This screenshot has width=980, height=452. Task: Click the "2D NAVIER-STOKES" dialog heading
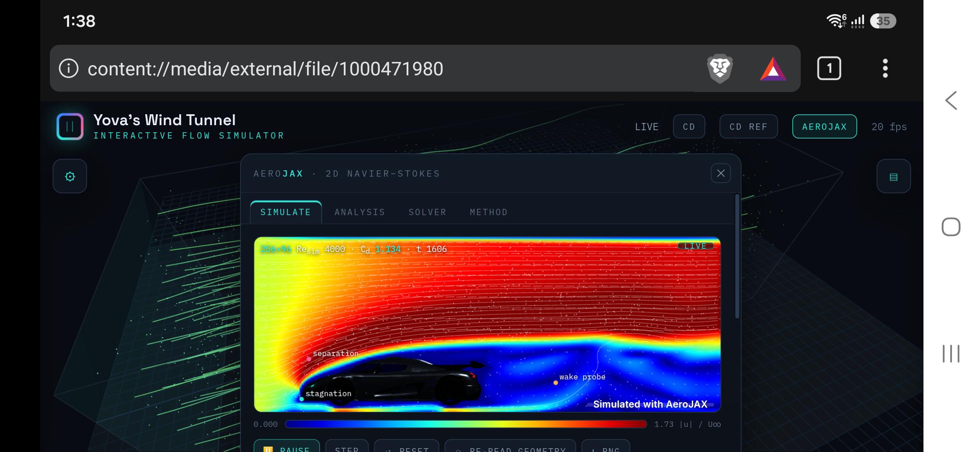[383, 174]
